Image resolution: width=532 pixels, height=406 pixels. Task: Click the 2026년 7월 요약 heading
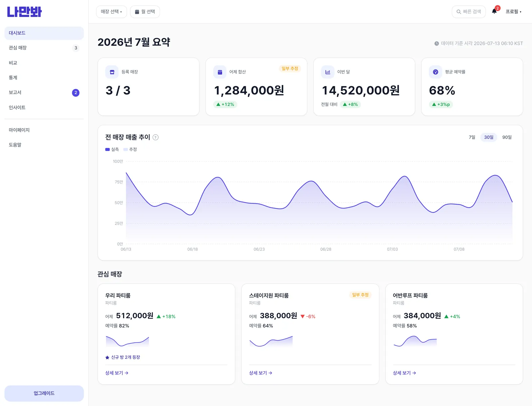[134, 42]
